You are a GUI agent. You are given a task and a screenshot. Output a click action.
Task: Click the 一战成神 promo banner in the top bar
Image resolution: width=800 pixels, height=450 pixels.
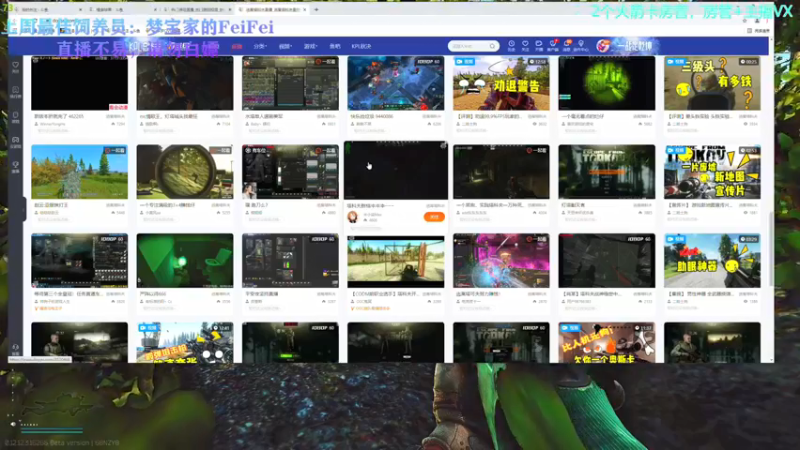click(635, 46)
